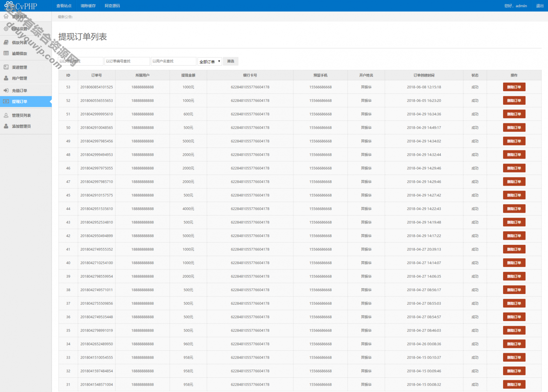Delete order ID 31
The image size is (548, 392).
[x=514, y=385]
